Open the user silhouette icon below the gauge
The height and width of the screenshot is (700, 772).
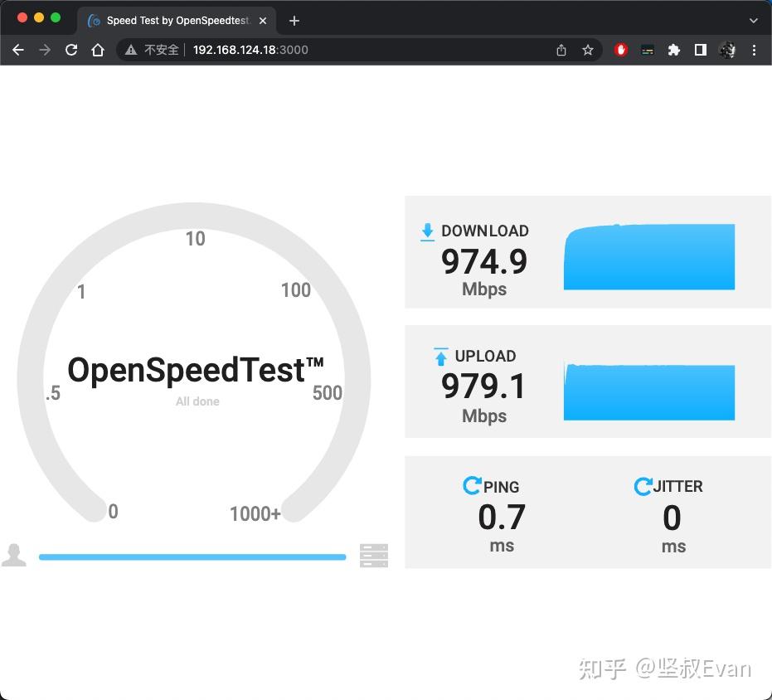[14, 555]
